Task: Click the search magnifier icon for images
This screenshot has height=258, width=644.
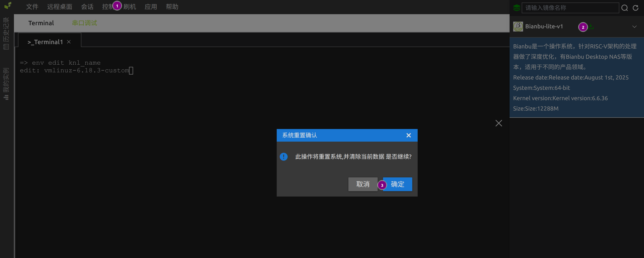Action: coord(624,8)
